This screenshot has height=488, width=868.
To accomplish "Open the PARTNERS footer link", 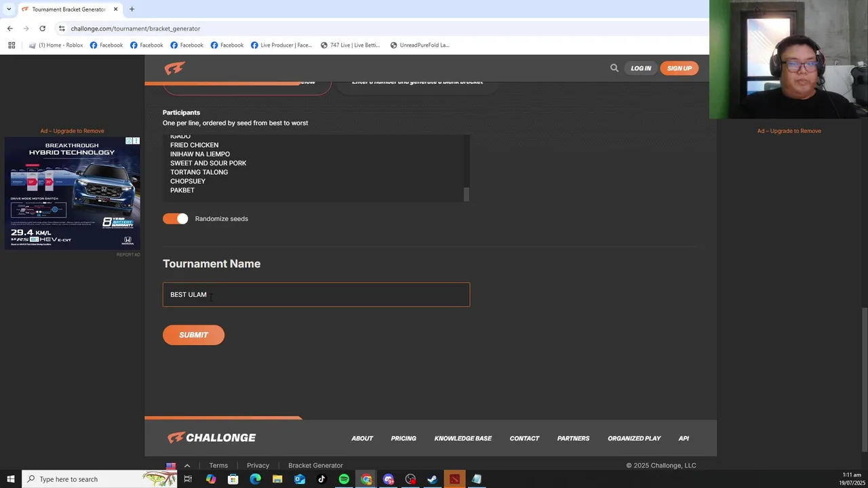I will click(573, 439).
